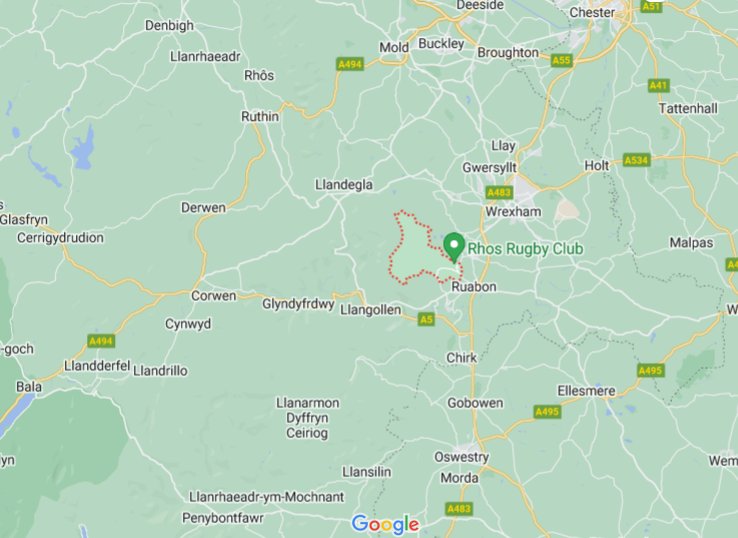This screenshot has width=738, height=538.
Task: Click the Wrexham town label
Action: coord(513,212)
